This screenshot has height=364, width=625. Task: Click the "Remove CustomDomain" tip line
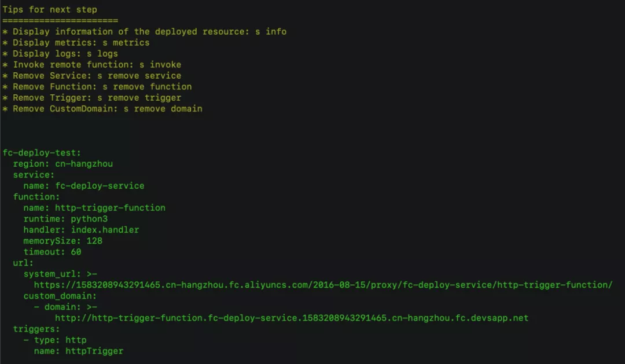pyautogui.click(x=107, y=109)
